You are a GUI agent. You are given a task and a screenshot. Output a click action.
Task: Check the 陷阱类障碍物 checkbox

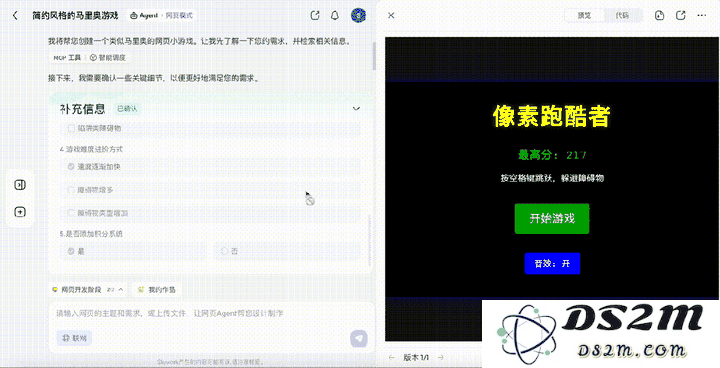[71, 128]
